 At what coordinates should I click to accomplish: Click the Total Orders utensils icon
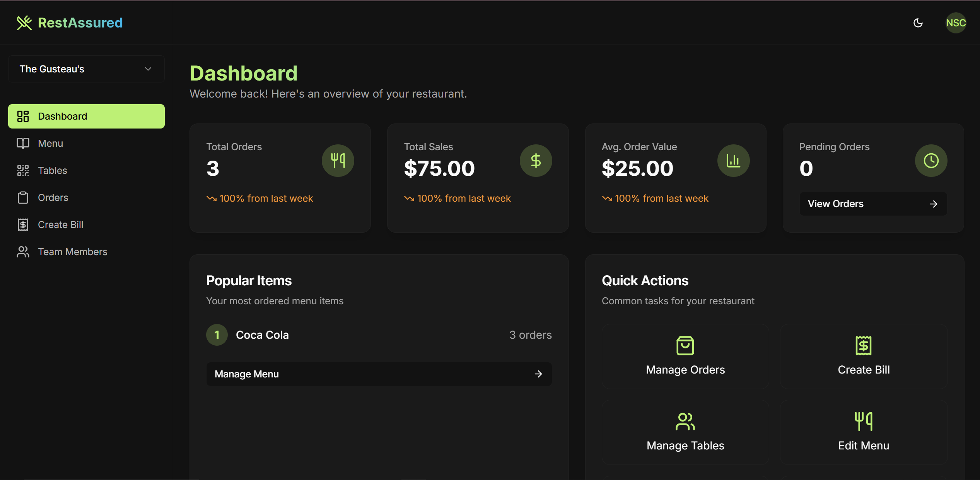(338, 161)
